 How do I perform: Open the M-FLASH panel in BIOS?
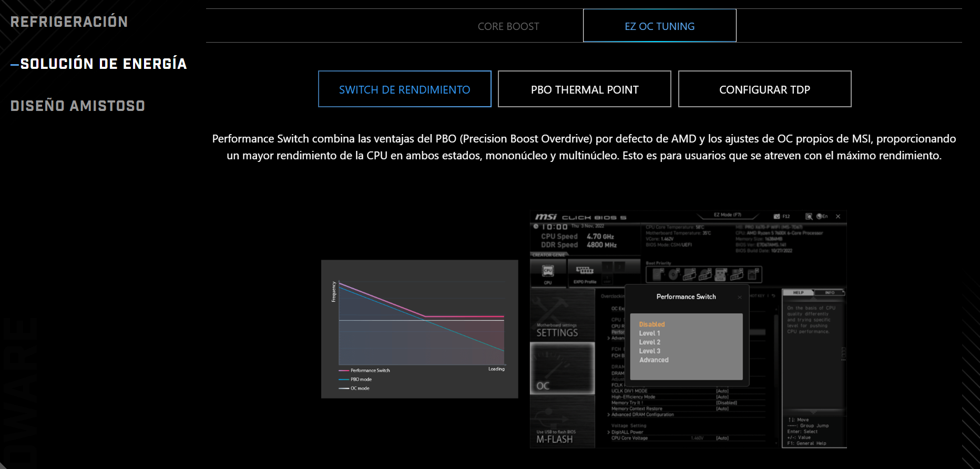pos(562,422)
